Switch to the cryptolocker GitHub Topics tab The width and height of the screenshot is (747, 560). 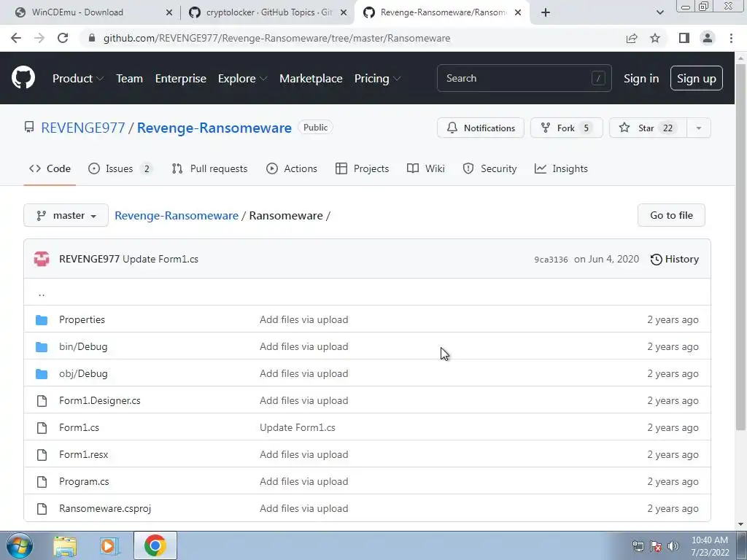pyautogui.click(x=268, y=12)
